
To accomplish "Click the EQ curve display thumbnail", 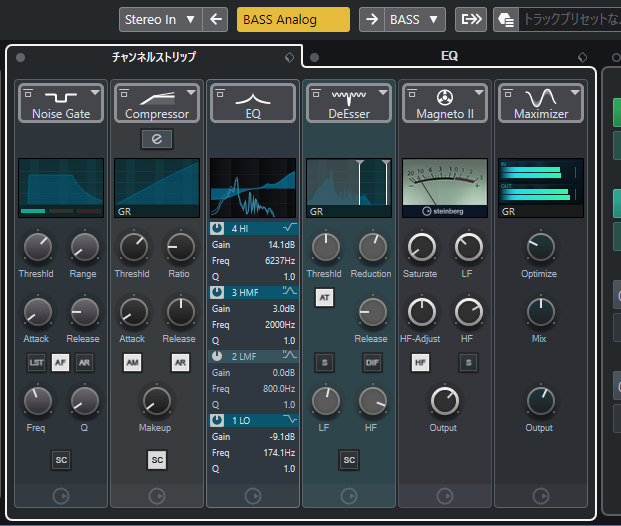I will (253, 188).
